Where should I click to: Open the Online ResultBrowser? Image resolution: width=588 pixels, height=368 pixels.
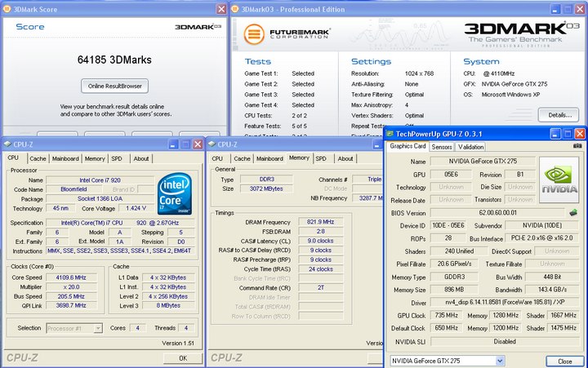[115, 86]
